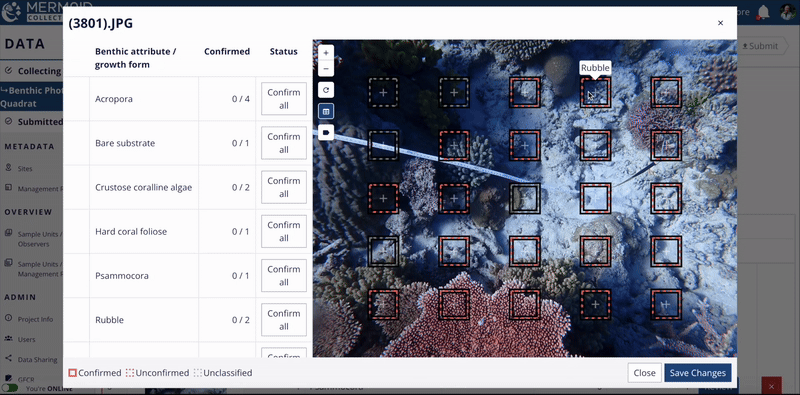Screen dimensions: 800x395
Task: Select the annotation point under the Rubble tooltip
Action: tap(595, 92)
